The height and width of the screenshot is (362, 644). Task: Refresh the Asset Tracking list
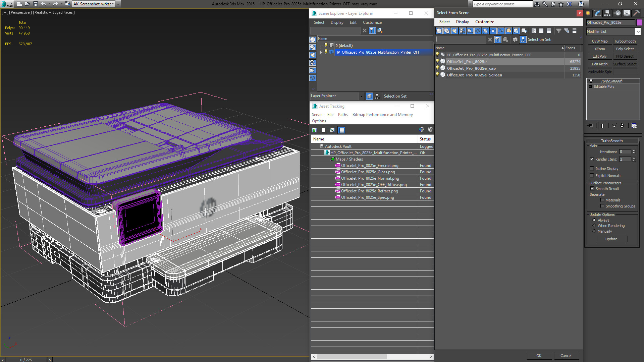click(314, 130)
